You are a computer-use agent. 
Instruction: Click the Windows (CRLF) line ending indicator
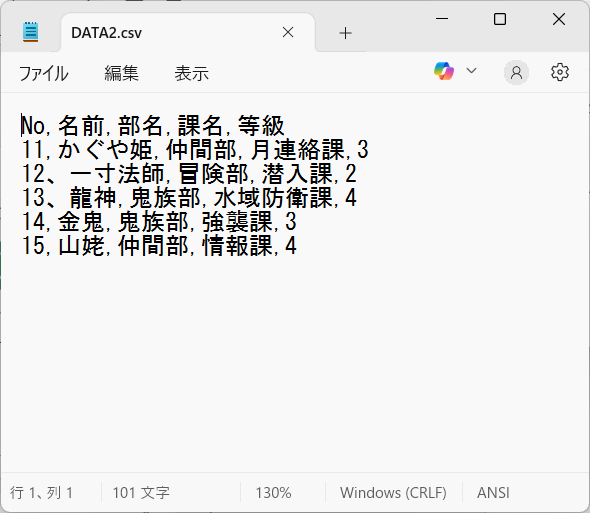pos(393,493)
